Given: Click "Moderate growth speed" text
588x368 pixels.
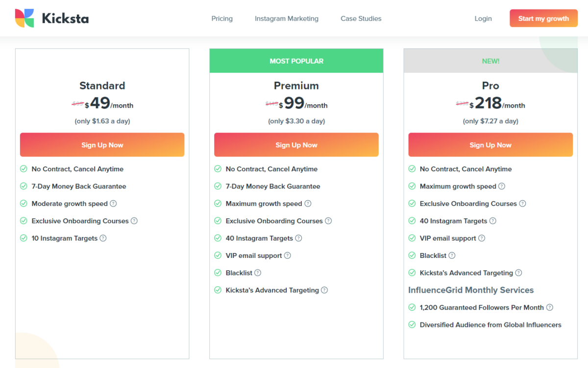Looking at the screenshot, I should [70, 204].
